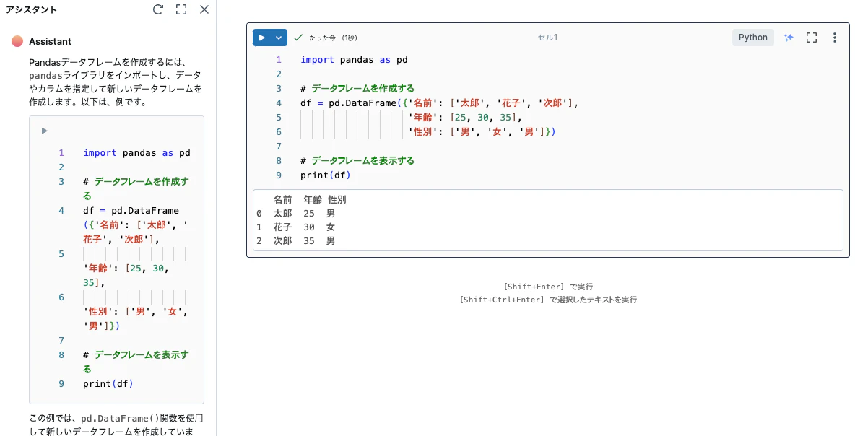The image size is (868, 436).
Task: Run cell 1 with play button
Action: 261,38
